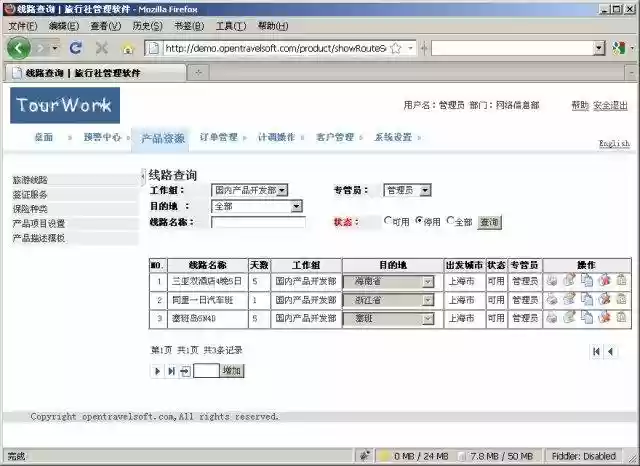Click the jump-to-page arrow icon
The height and width of the screenshot is (466, 640).
pyautogui.click(x=185, y=371)
